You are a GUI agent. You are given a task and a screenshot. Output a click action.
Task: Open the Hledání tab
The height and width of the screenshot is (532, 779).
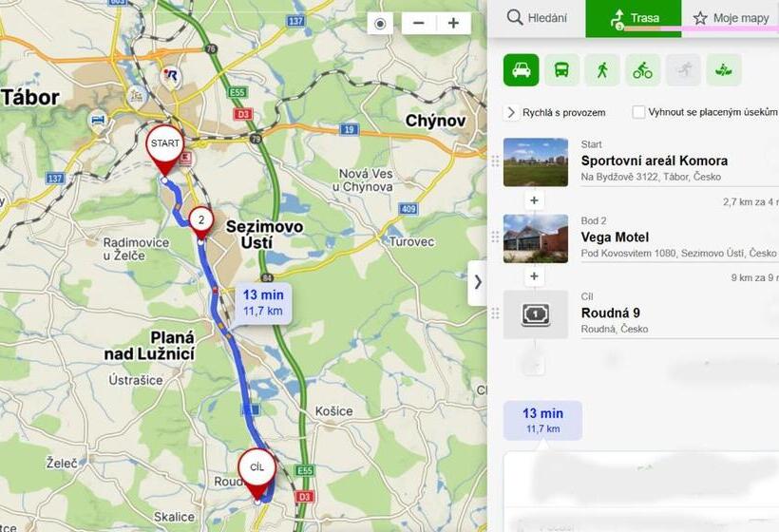point(537,18)
